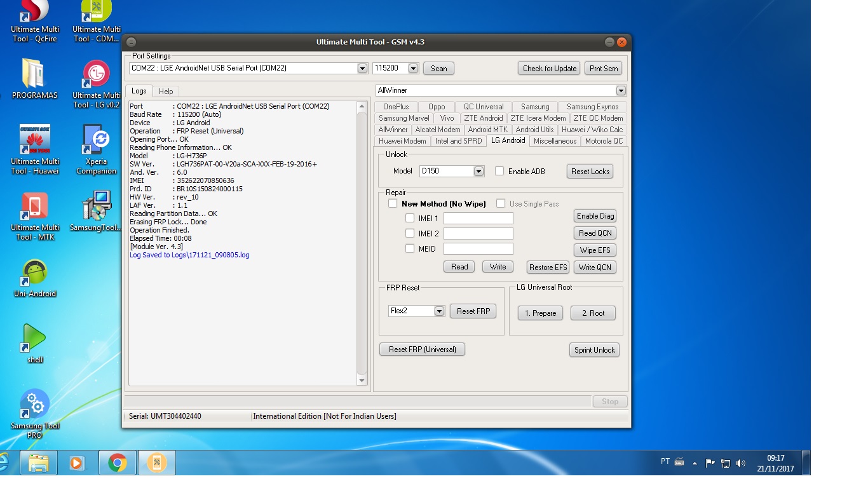The height and width of the screenshot is (488, 868).
Task: Open the QC Universal tab
Action: [484, 107]
